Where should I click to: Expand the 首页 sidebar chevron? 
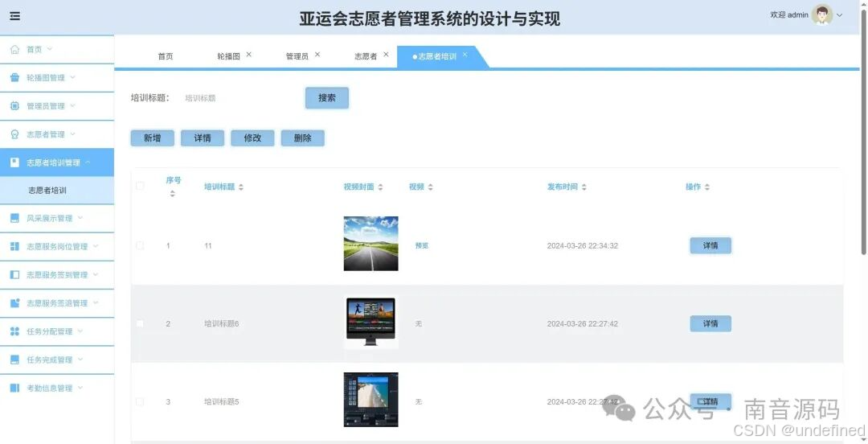point(49,49)
